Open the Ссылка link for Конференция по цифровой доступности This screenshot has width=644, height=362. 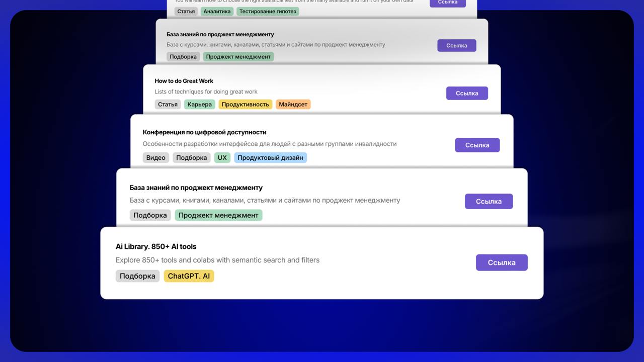[x=477, y=145]
